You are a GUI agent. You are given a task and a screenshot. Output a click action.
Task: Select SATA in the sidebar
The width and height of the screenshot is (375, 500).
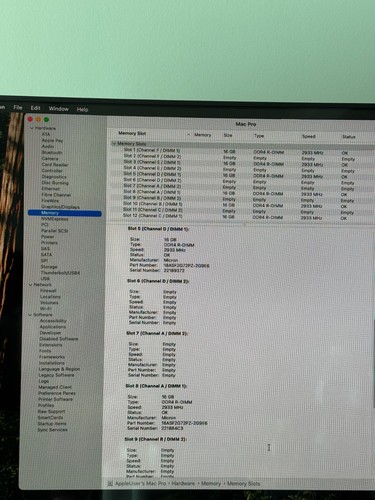[46, 255]
